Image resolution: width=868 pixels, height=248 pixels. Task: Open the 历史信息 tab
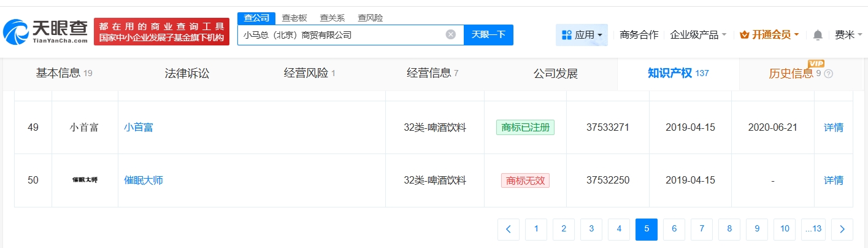click(791, 74)
